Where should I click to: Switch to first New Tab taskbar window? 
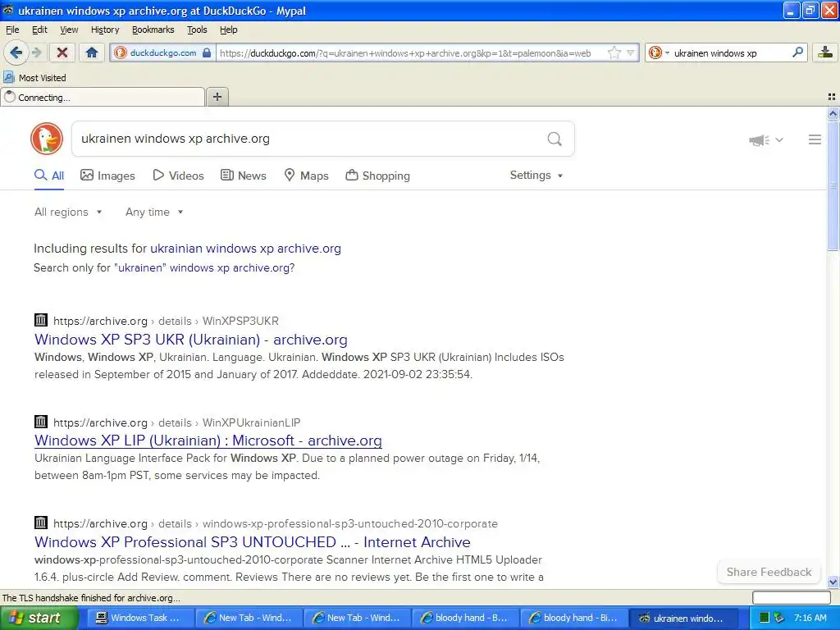tap(248, 618)
